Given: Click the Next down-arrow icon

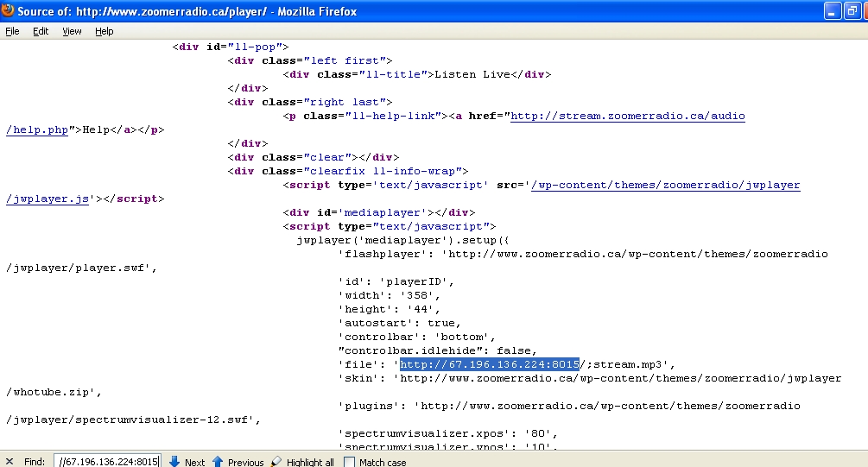Looking at the screenshot, I should coord(174,462).
